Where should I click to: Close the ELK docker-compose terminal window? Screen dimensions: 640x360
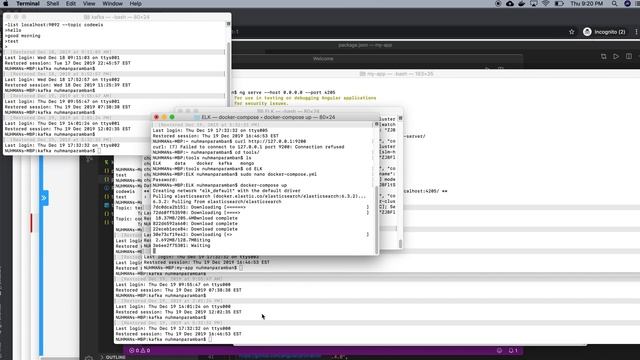tap(156, 117)
